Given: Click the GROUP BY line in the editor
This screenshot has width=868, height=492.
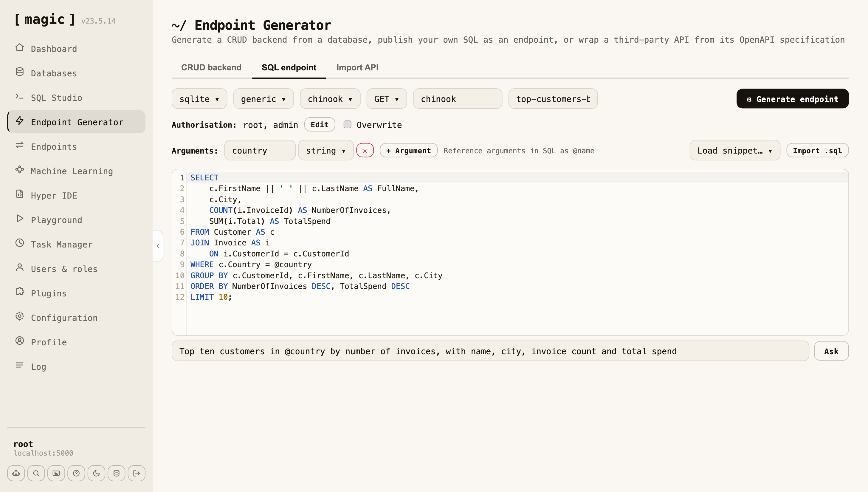Looking at the screenshot, I should pos(517,276).
